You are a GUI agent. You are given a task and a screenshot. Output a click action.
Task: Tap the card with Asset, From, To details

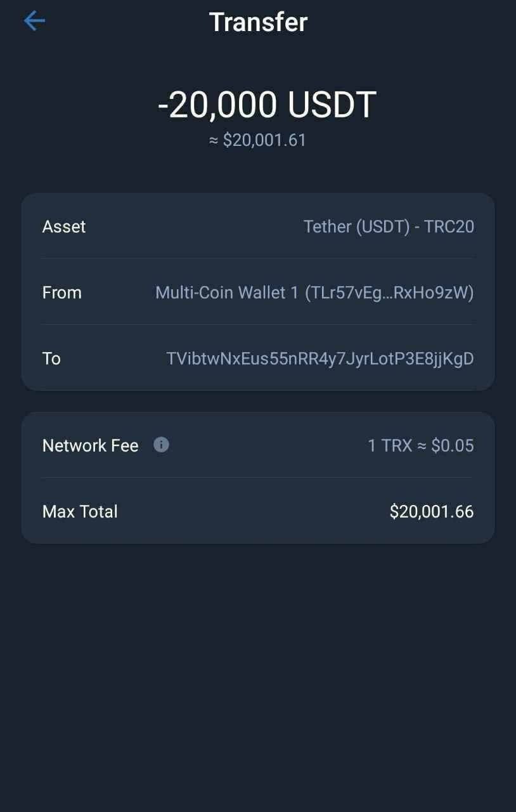click(x=258, y=292)
